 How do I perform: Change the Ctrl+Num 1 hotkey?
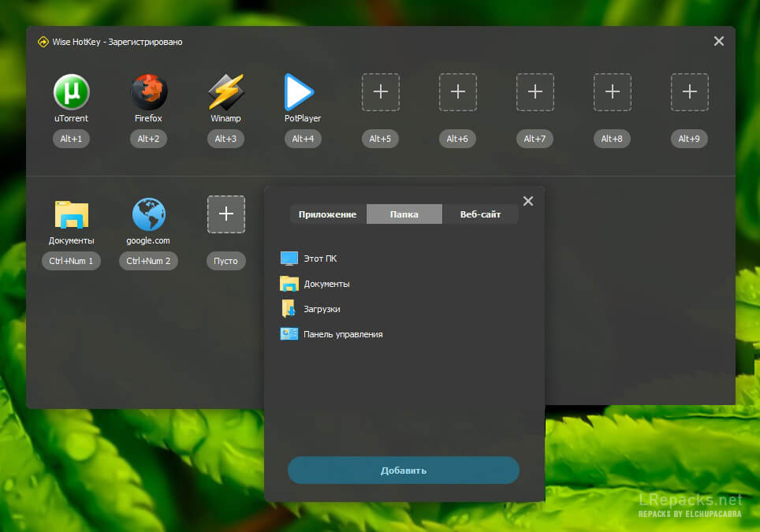point(71,261)
